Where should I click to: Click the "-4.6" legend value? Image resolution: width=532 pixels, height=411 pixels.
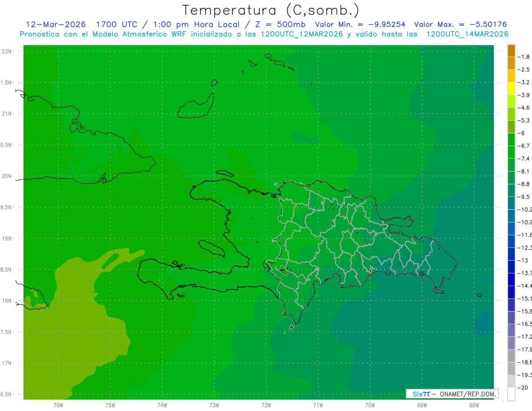pyautogui.click(x=524, y=108)
